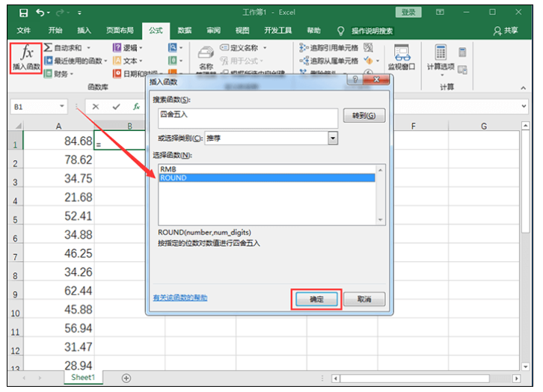Open the Financial functions icon
Viewport: 543px width, 392px height.
click(48, 73)
